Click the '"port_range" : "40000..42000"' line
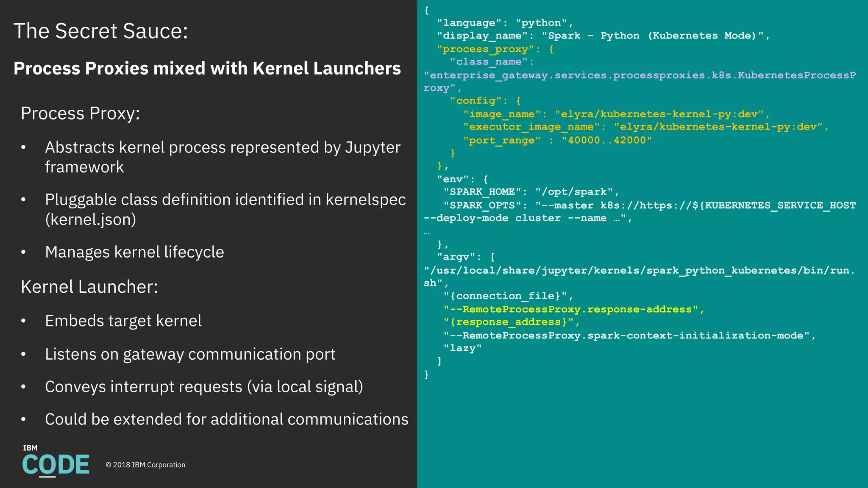This screenshot has width=868, height=488. 557,140
